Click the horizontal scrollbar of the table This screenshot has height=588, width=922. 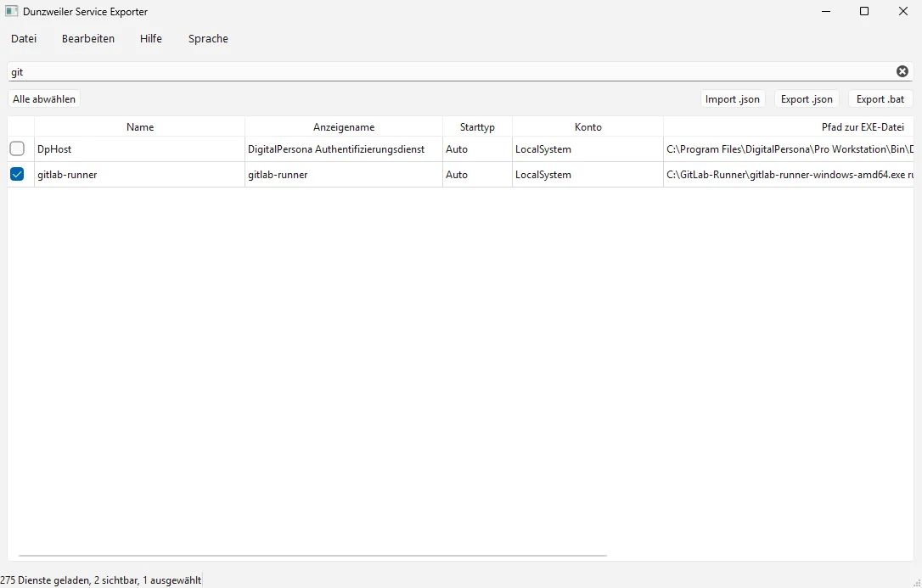[x=312, y=556]
